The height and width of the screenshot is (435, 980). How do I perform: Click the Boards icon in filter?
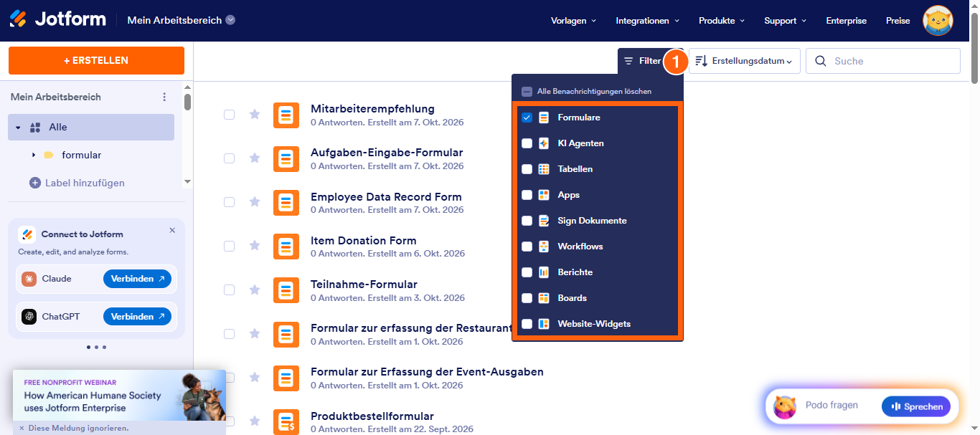544,298
